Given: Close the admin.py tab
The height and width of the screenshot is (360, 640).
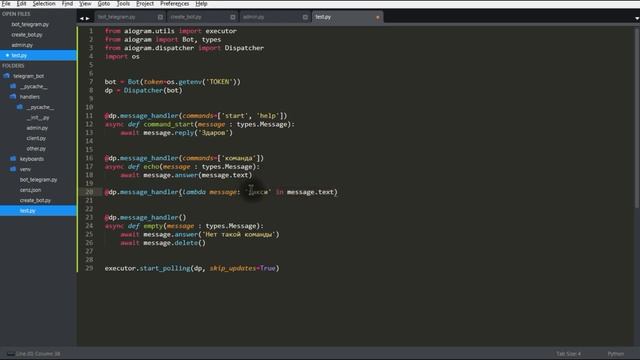Looking at the screenshot, I should 305,17.
